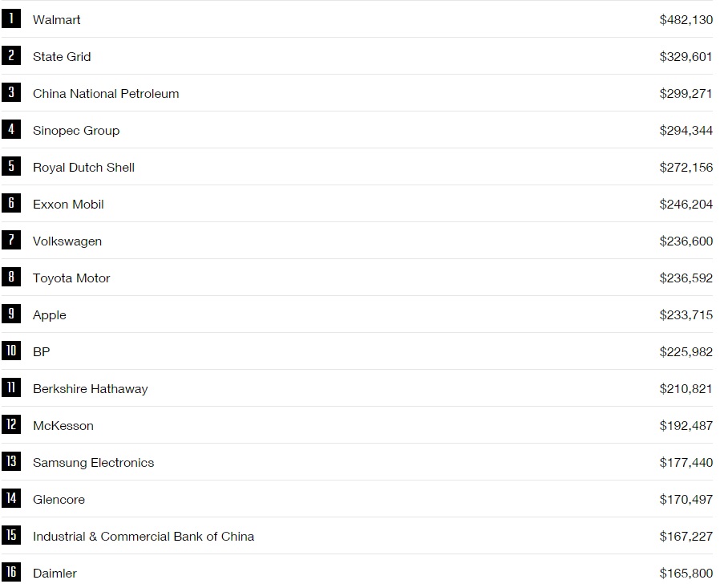720x588 pixels.
Task: Click the rank 5 badge icon
Action: click(x=11, y=167)
